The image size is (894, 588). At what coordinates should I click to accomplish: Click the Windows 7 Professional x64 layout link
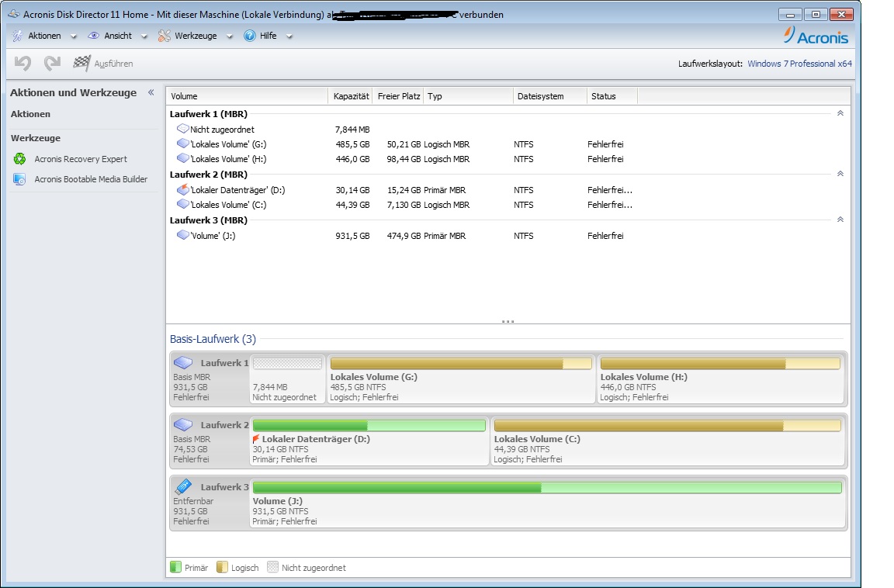point(799,64)
